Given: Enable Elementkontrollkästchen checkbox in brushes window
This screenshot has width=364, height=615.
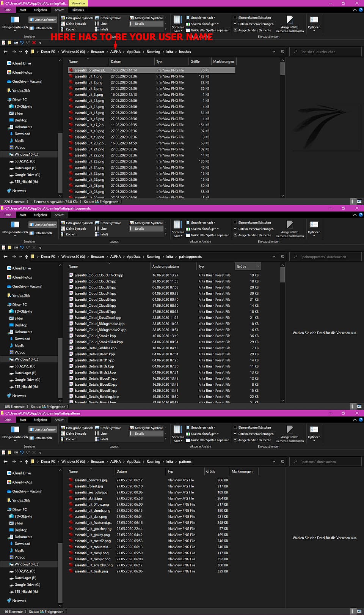Looking at the screenshot, I should pos(235,17).
